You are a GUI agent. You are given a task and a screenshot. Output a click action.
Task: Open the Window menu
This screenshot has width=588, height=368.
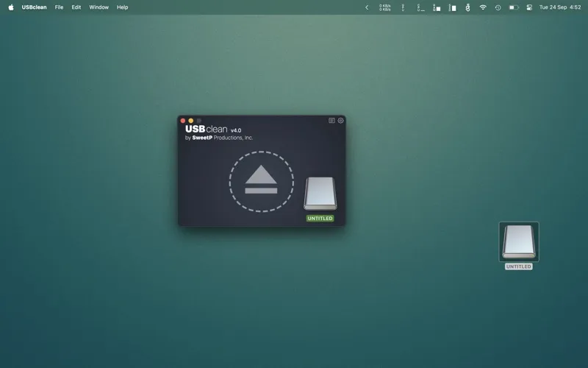click(99, 7)
